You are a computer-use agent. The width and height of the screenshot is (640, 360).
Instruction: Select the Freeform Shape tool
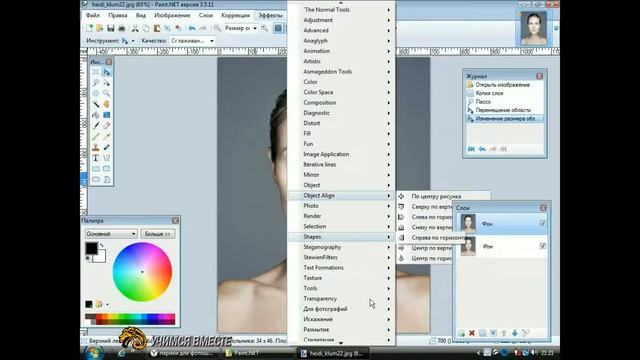(x=107, y=180)
